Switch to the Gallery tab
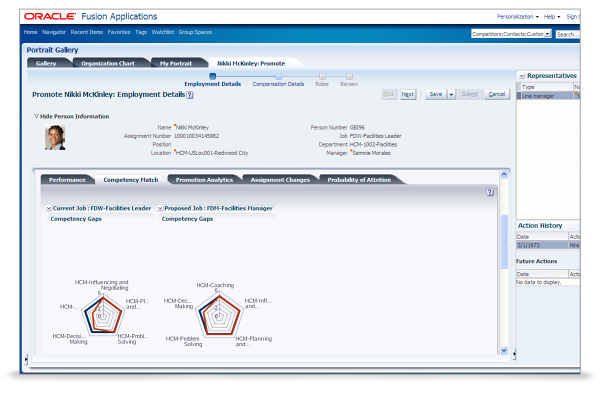The width and height of the screenshot is (600, 400). 46,63
